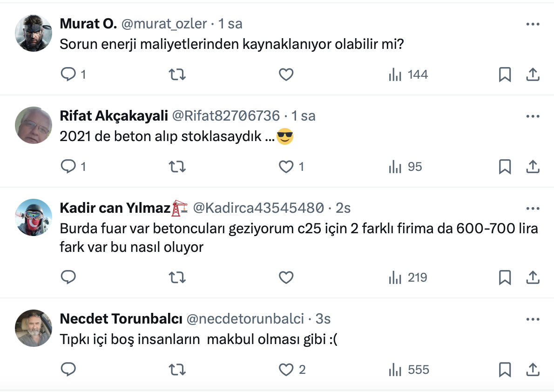Screen dimensions: 554x392
Task: Expand more menu on Kadir can Yılmaz's tweet
Action: click(533, 208)
